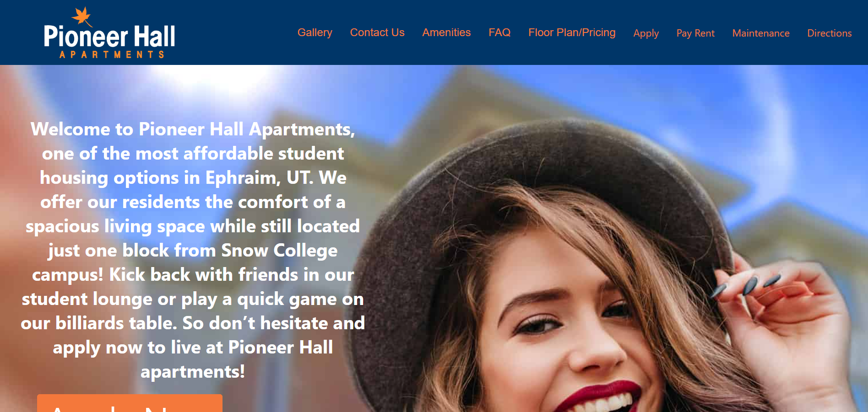Click the Pioneer Hall logo text
The width and height of the screenshot is (868, 412).
click(109, 37)
